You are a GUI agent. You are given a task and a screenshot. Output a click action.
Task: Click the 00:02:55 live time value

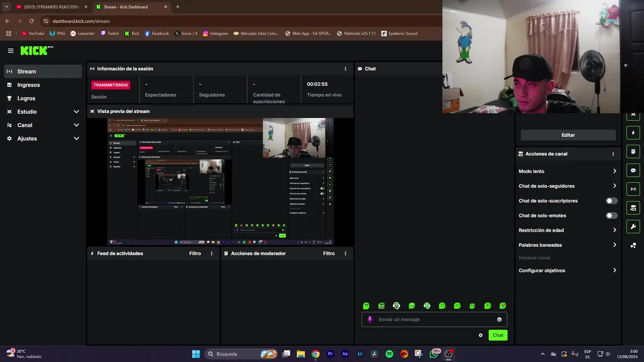(317, 84)
